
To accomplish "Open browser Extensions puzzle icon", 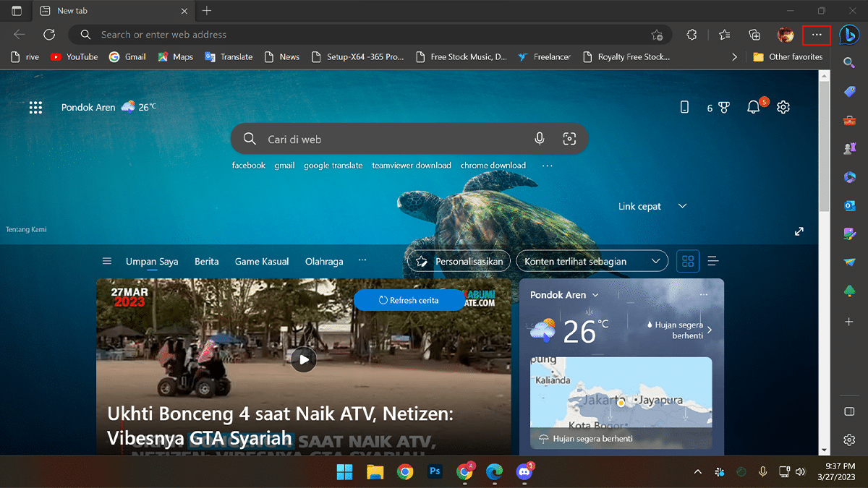I will pyautogui.click(x=692, y=35).
